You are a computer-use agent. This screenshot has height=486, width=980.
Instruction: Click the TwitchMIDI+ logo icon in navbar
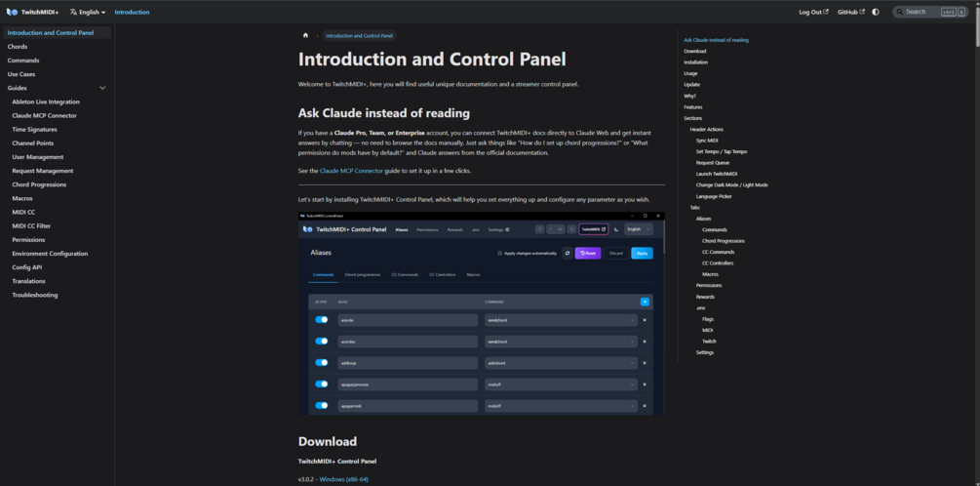pos(12,12)
